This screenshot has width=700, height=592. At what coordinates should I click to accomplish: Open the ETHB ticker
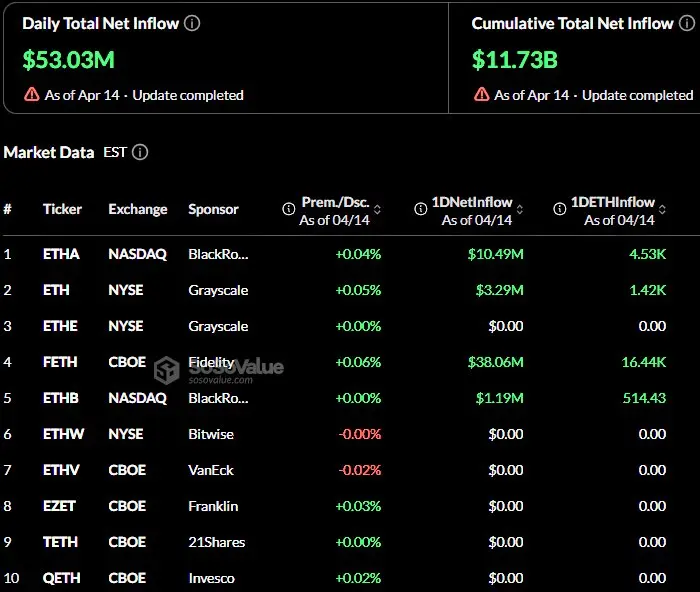coord(61,398)
